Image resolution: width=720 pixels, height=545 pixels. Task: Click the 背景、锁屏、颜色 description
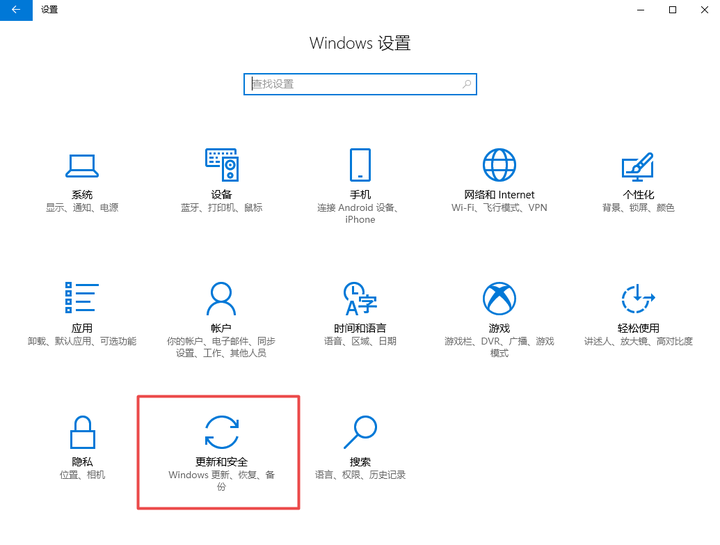pyautogui.click(x=638, y=208)
